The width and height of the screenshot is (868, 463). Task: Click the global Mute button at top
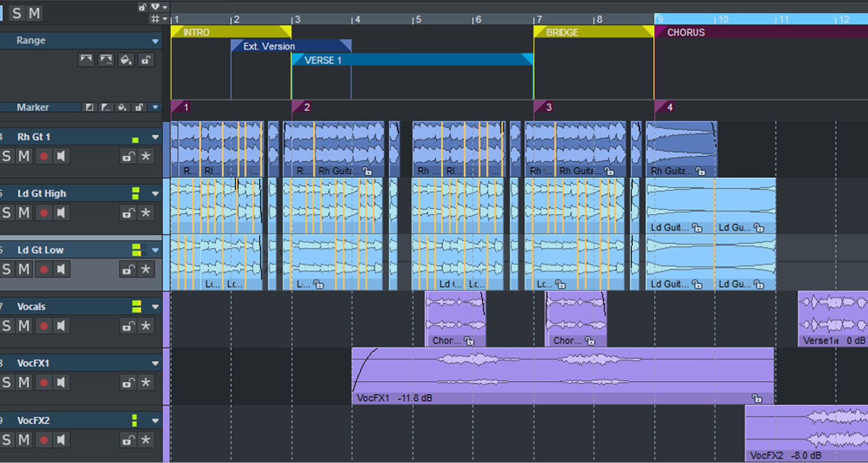34,13
